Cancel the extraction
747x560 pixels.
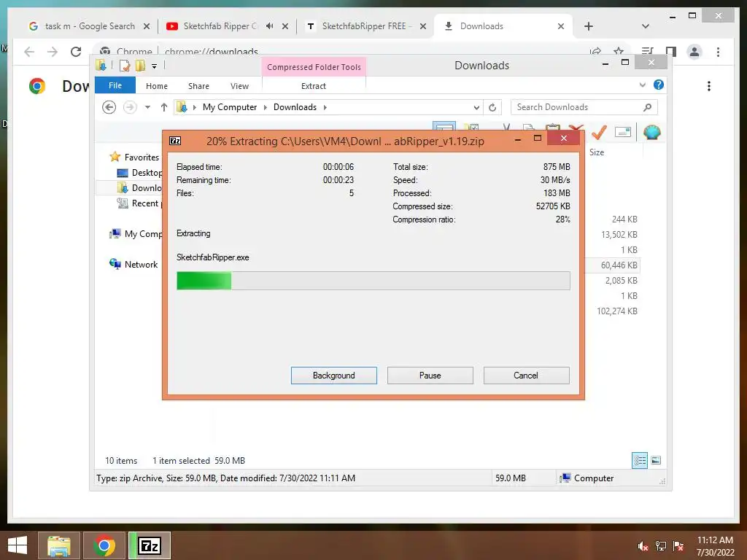click(x=526, y=376)
